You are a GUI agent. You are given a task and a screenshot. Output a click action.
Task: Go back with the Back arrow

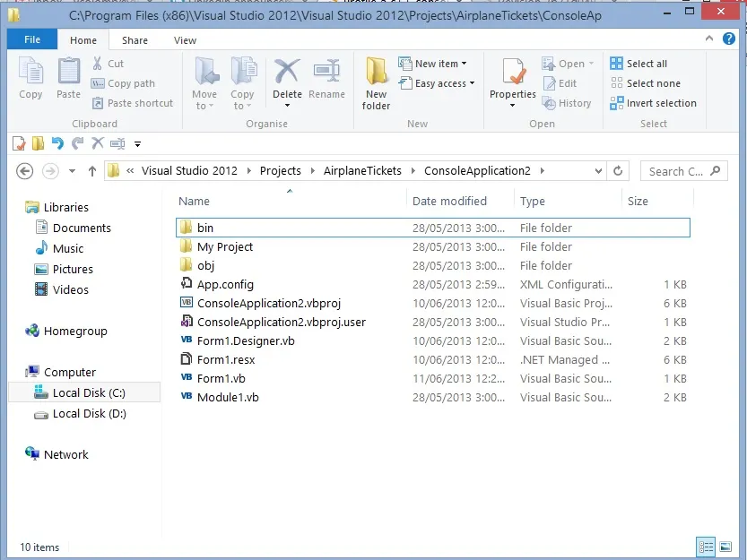(x=25, y=171)
